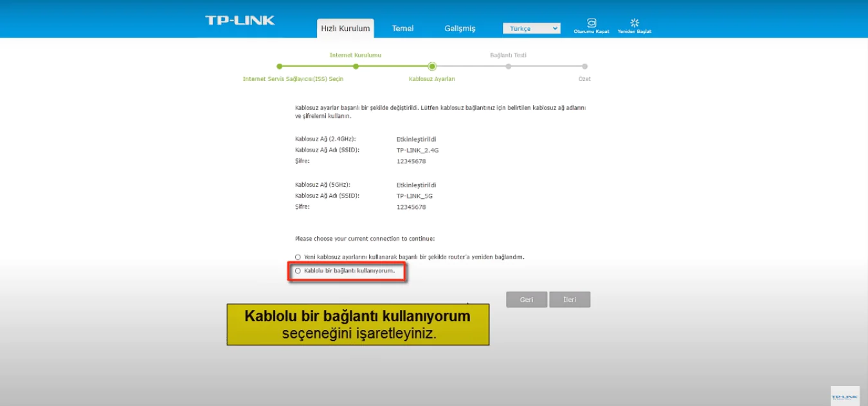Screen dimensions: 868x406
Task: Click the SSID value TP-LINK_5G
Action: pos(415,196)
